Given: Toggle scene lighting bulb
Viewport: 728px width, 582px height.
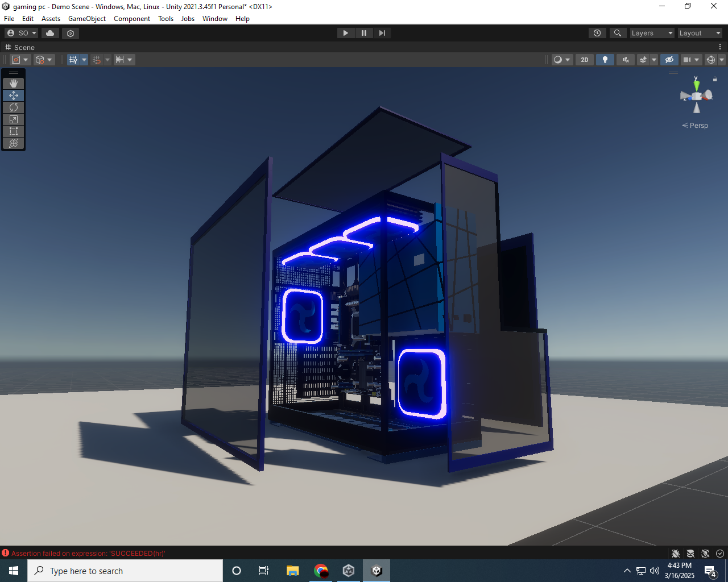Looking at the screenshot, I should [x=605, y=60].
